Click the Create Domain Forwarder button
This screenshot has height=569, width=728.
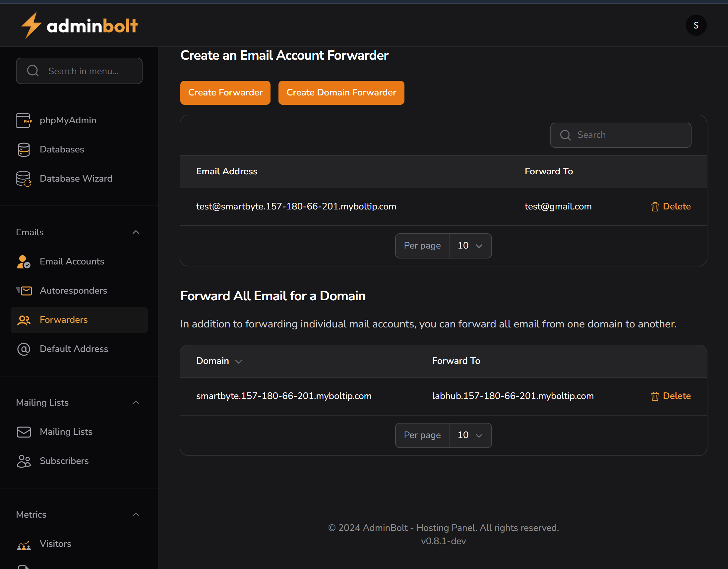pyautogui.click(x=341, y=92)
